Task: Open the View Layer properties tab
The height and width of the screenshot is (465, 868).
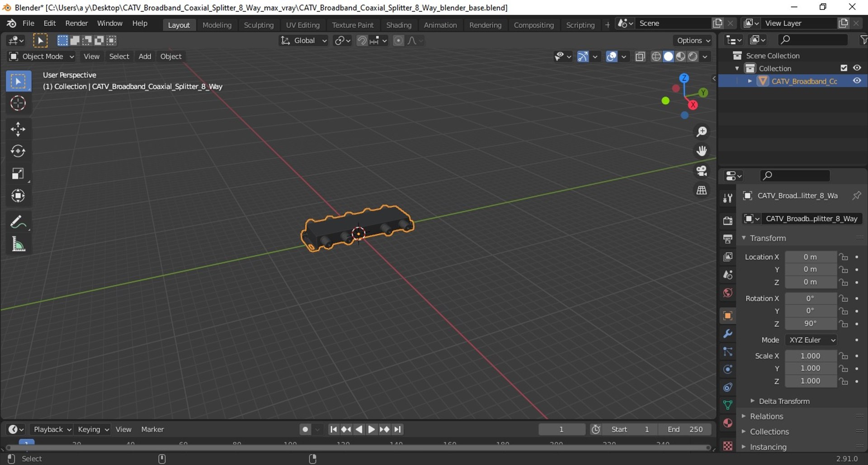Action: [727, 256]
